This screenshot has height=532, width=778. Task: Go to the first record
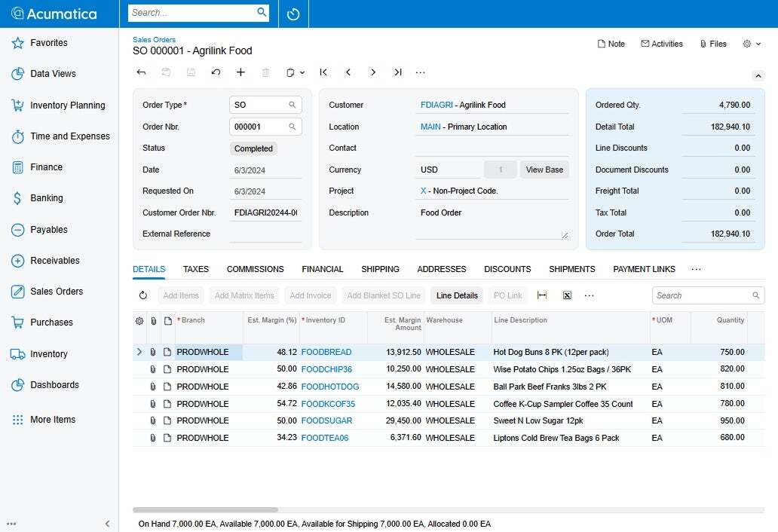tap(323, 72)
